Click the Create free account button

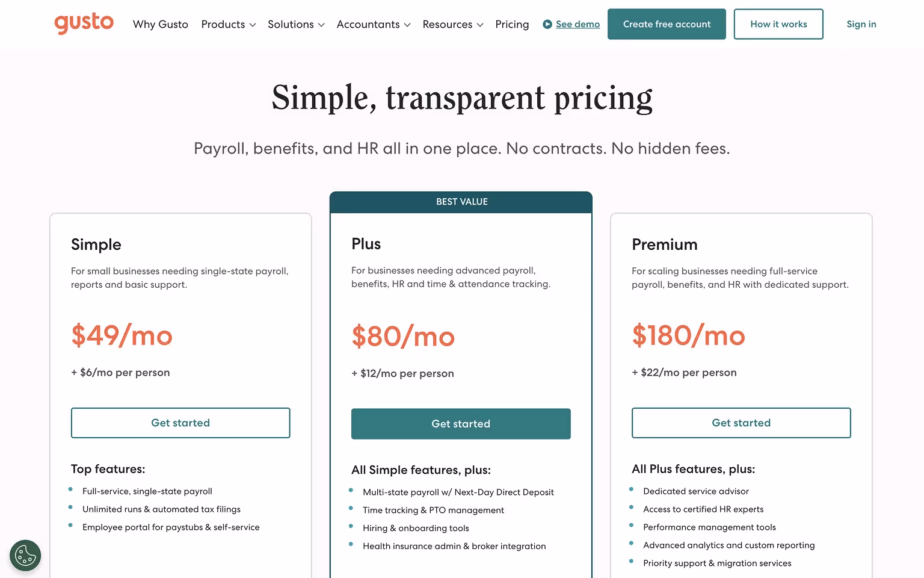(x=667, y=24)
